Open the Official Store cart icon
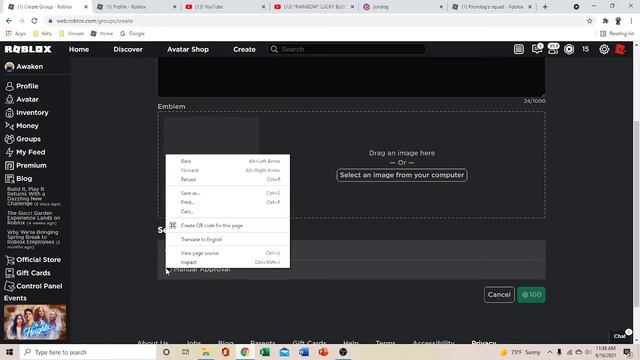 click(9, 260)
